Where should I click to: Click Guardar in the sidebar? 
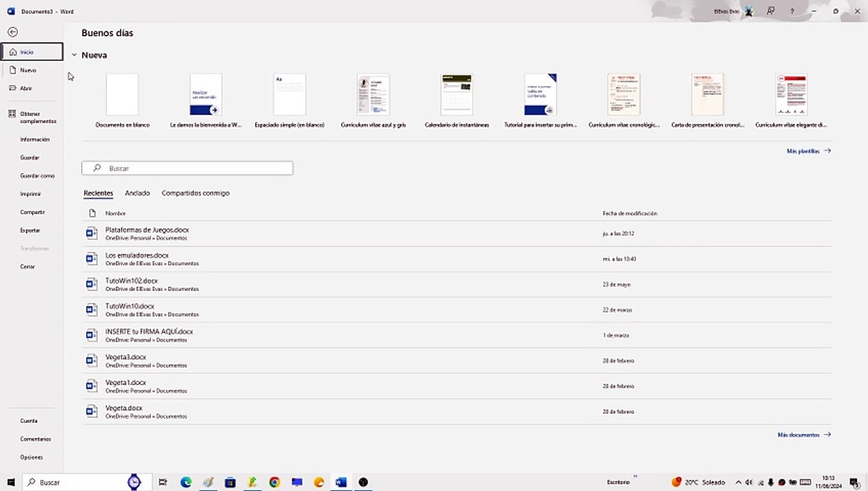[x=29, y=158]
